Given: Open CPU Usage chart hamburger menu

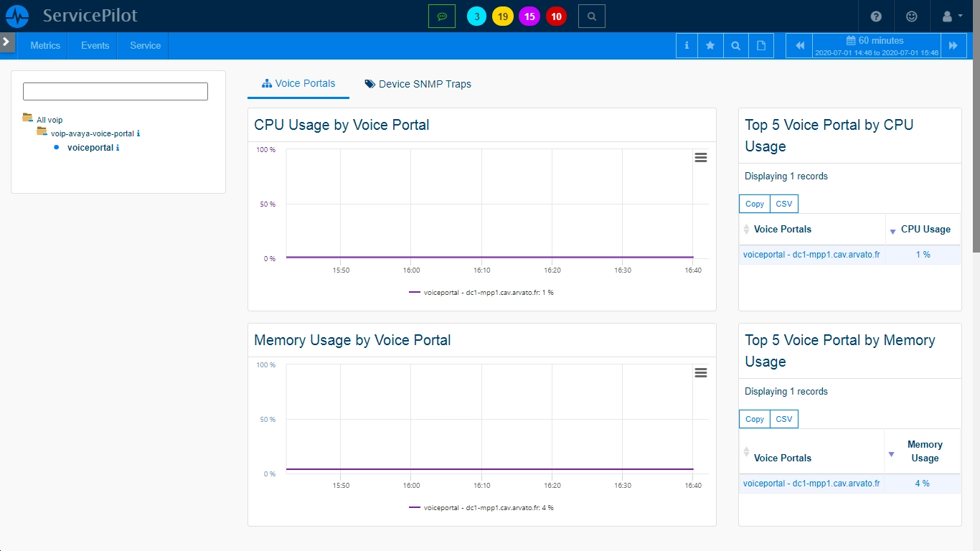Looking at the screenshot, I should (x=701, y=158).
